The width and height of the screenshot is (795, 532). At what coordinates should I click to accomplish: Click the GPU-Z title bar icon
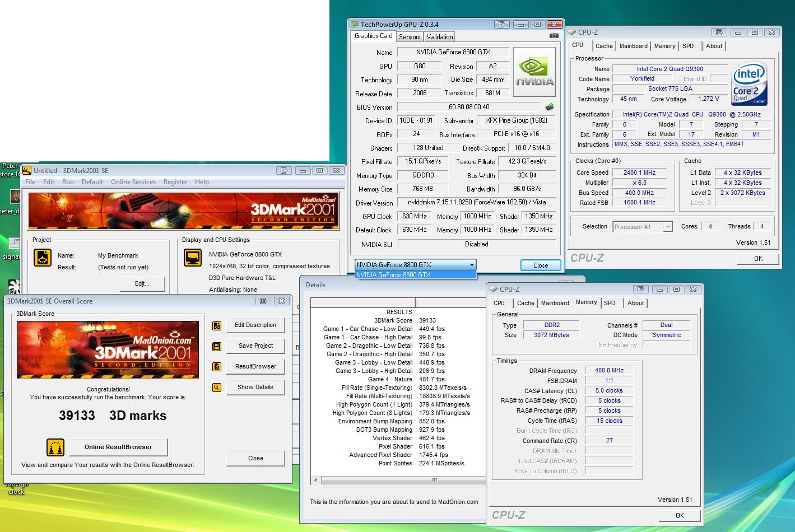[x=354, y=24]
